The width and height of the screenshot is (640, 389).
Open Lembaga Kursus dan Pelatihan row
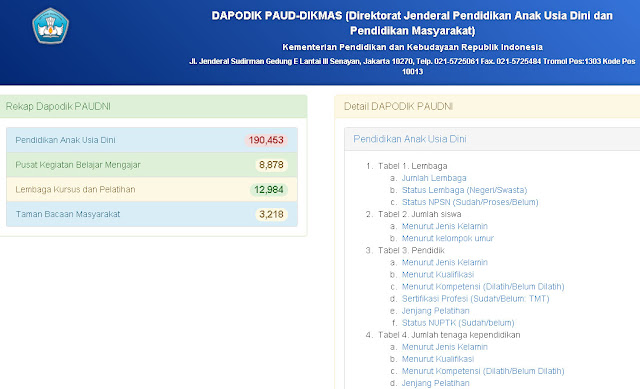(152, 189)
